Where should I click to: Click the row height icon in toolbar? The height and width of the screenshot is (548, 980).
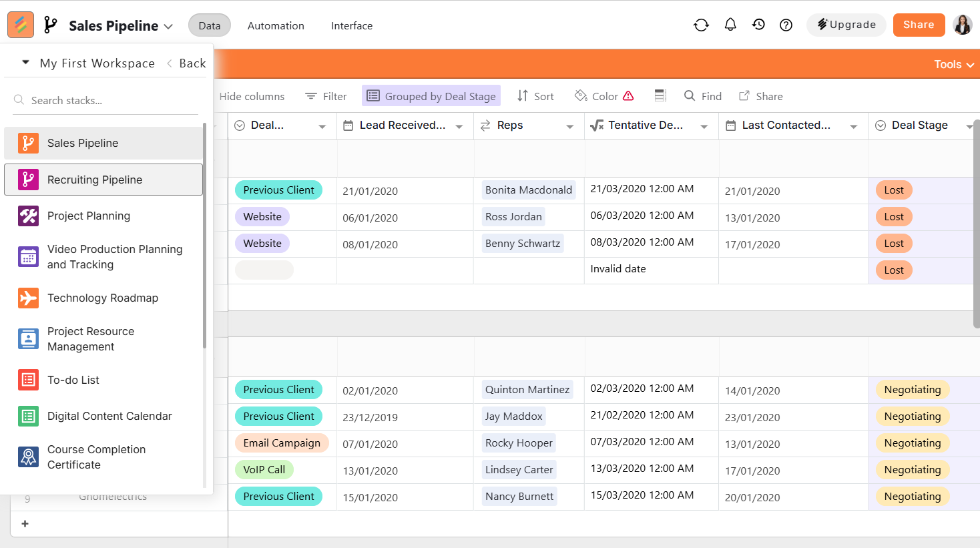[660, 95]
